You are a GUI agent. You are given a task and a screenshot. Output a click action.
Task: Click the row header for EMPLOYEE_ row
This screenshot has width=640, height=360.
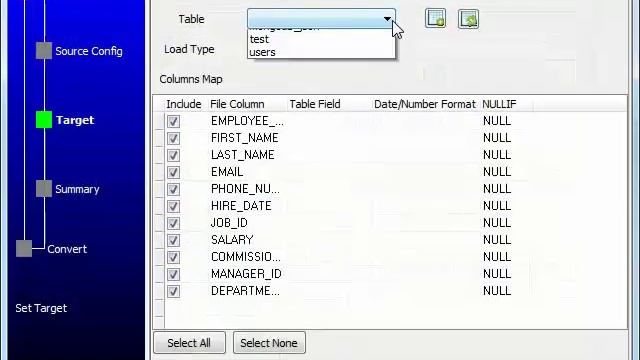click(x=159, y=121)
